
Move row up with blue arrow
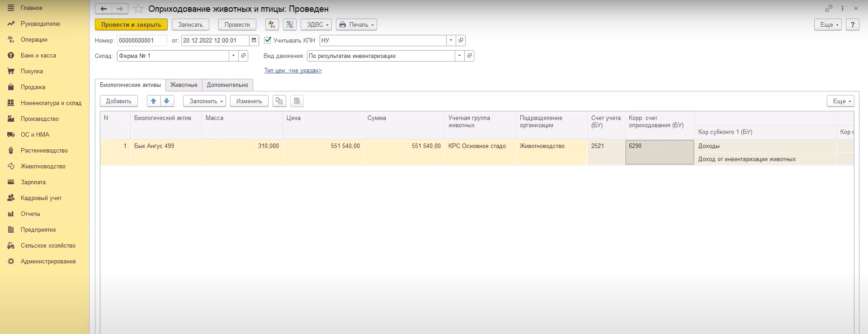click(154, 101)
